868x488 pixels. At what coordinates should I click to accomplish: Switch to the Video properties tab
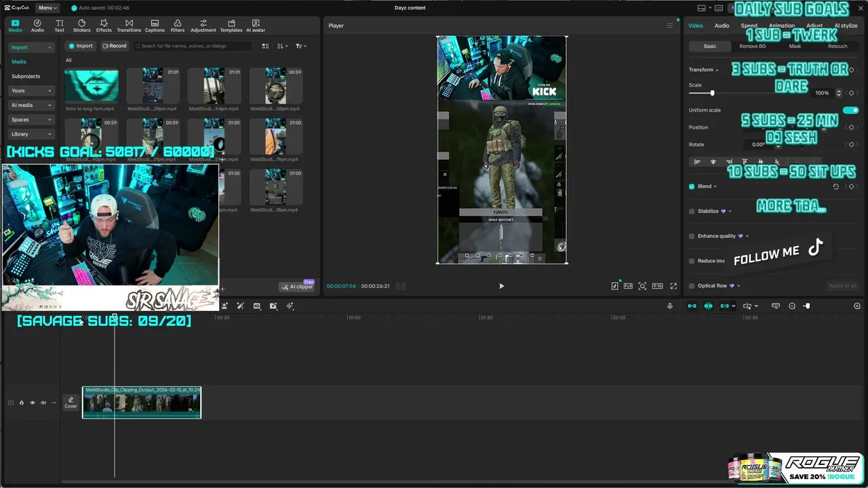click(696, 26)
